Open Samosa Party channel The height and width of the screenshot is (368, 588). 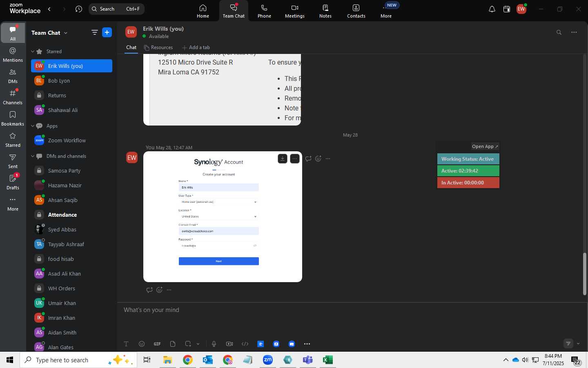[x=71, y=171]
